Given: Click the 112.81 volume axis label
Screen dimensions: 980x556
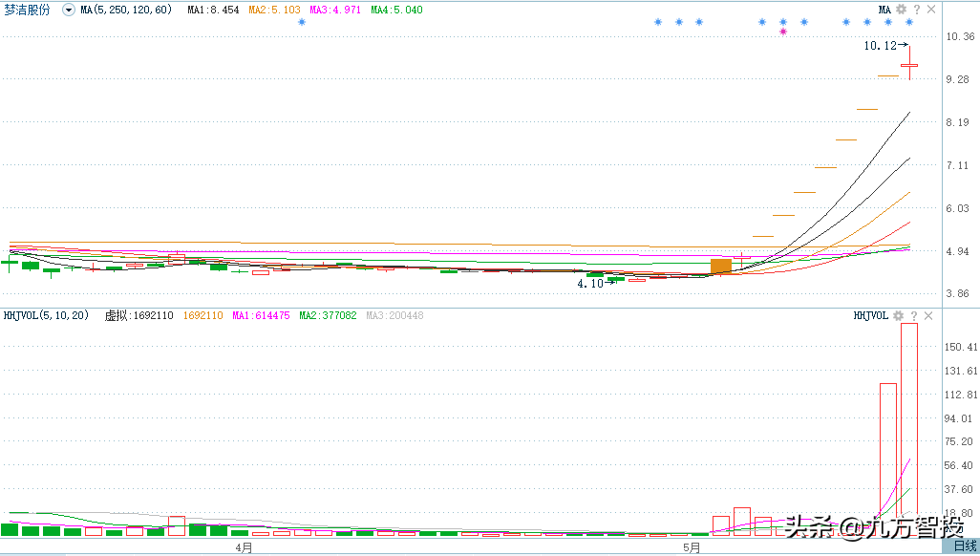Looking at the screenshot, I should pyautogui.click(x=961, y=395).
